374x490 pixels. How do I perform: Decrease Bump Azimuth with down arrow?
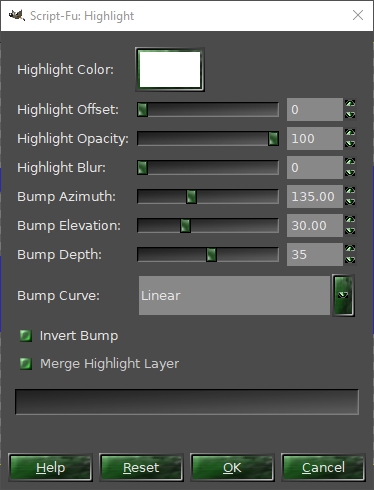pyautogui.click(x=350, y=202)
